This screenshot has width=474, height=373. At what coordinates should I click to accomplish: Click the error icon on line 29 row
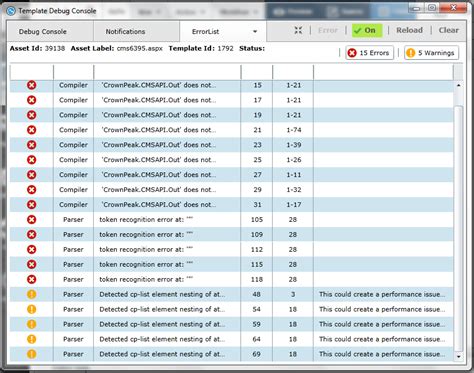coord(32,190)
